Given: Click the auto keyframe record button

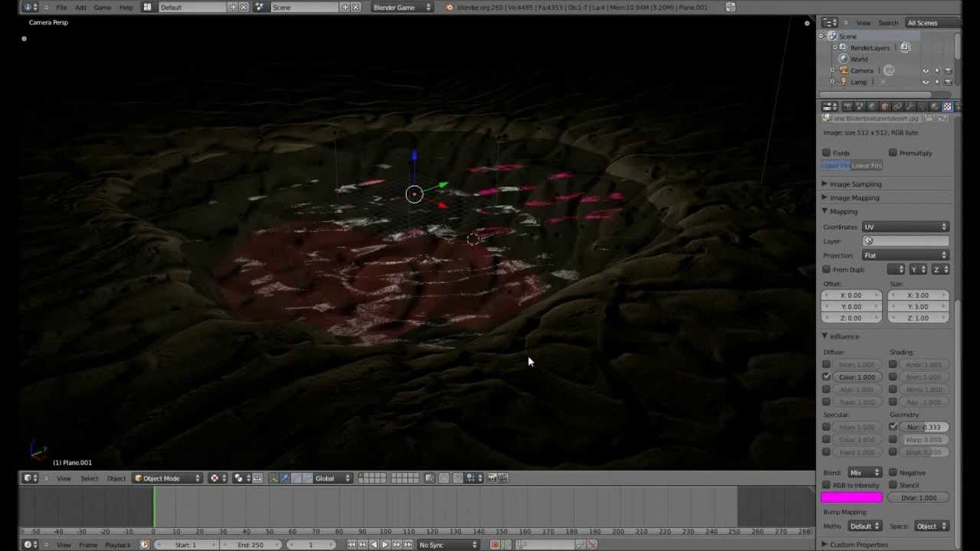Looking at the screenshot, I should 495,545.
